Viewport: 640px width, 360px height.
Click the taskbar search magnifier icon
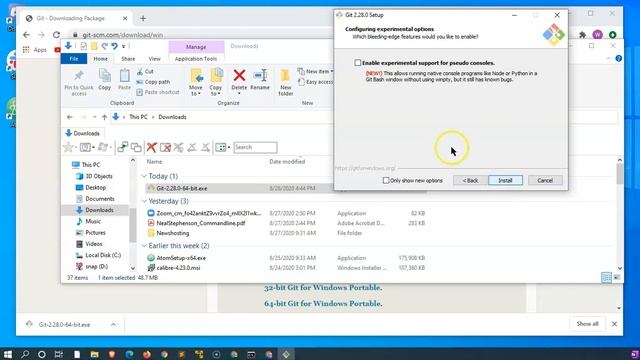tap(25, 354)
